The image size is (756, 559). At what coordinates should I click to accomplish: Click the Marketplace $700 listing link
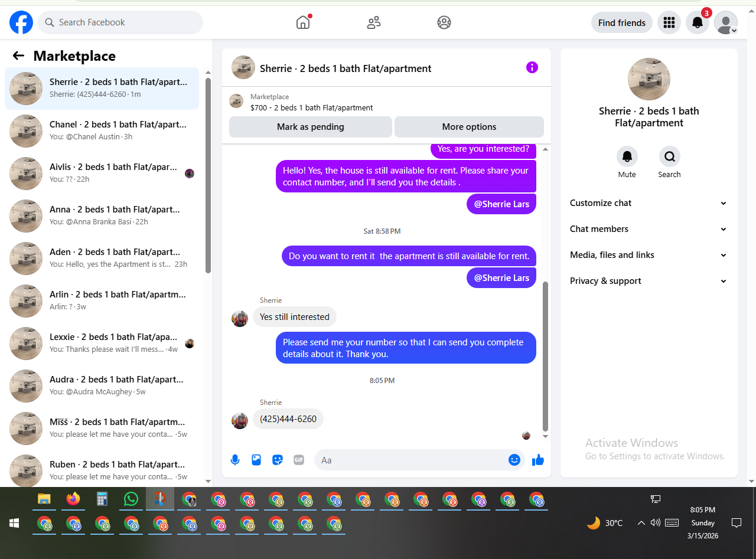312,108
